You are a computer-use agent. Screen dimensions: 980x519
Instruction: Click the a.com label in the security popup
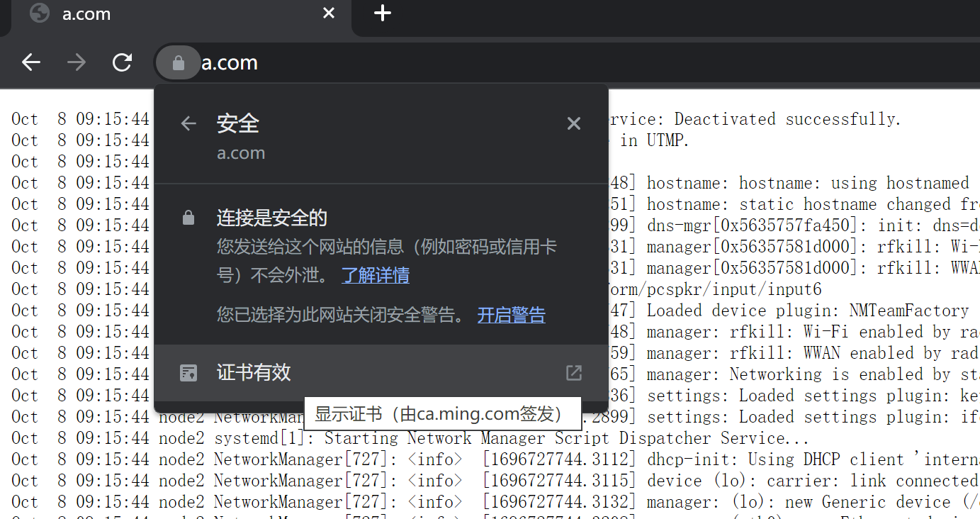pos(240,152)
